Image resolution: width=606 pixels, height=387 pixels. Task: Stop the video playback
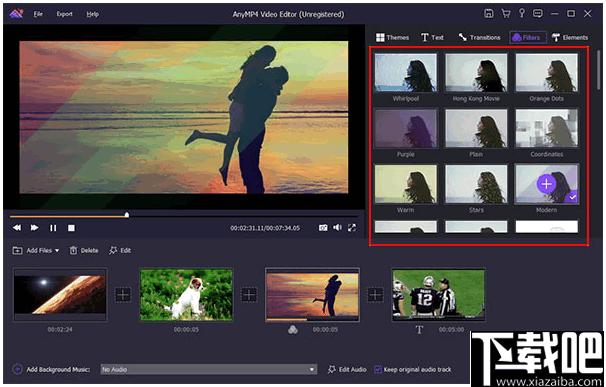pyautogui.click(x=71, y=228)
